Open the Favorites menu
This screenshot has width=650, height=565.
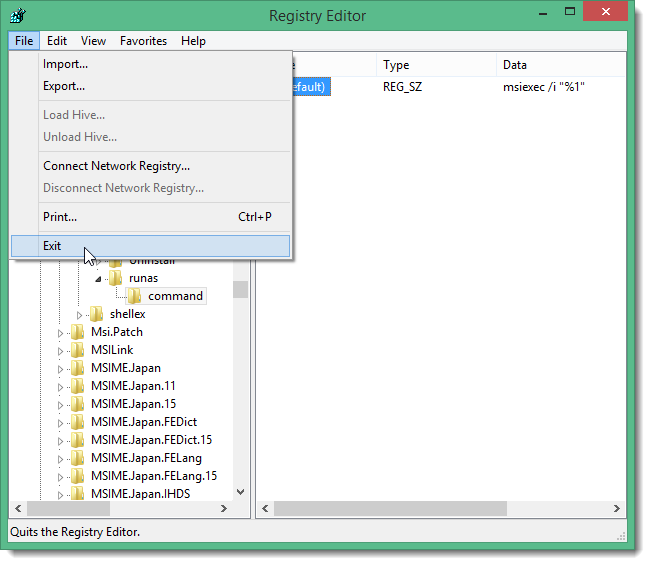click(143, 41)
